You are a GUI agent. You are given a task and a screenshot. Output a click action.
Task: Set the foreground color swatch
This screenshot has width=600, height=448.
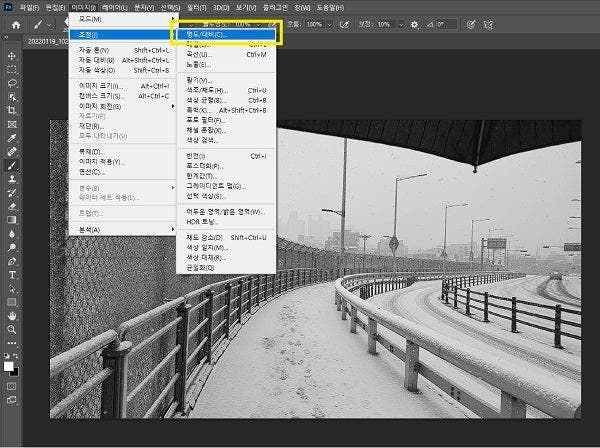[8, 366]
